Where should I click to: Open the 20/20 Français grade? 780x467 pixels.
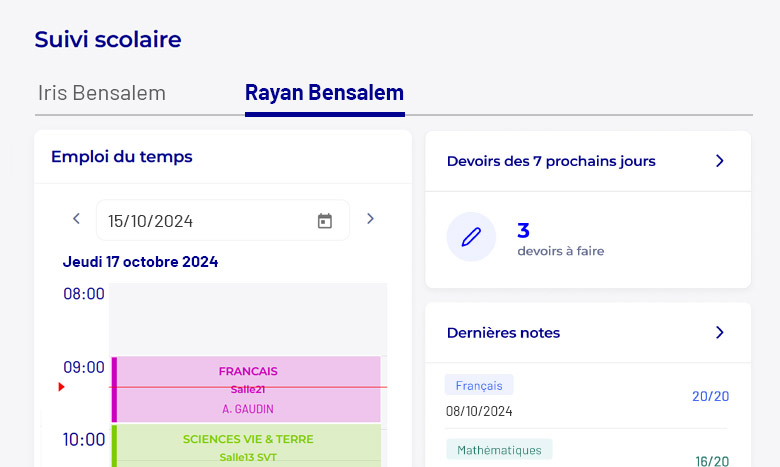pyautogui.click(x=710, y=396)
